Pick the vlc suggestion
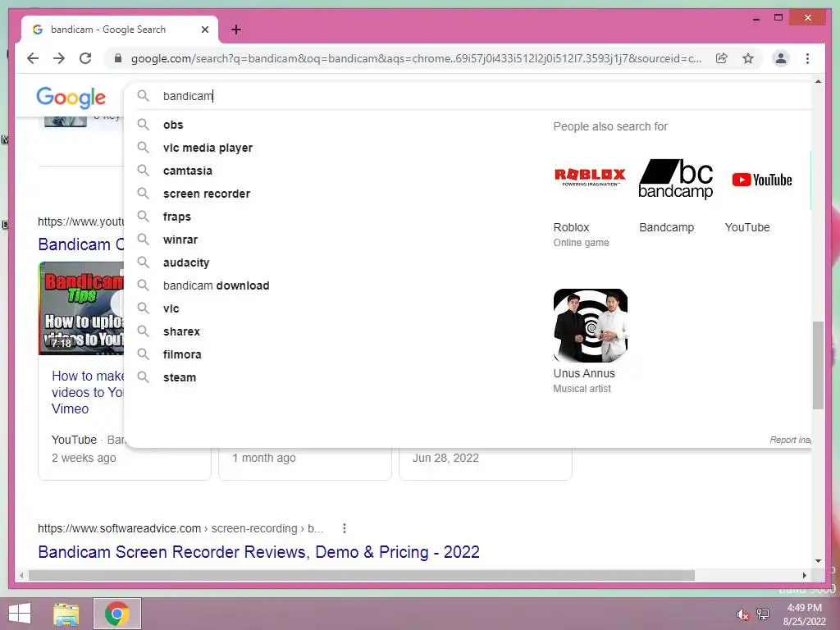Viewport: 840px width, 630px height. 171,308
